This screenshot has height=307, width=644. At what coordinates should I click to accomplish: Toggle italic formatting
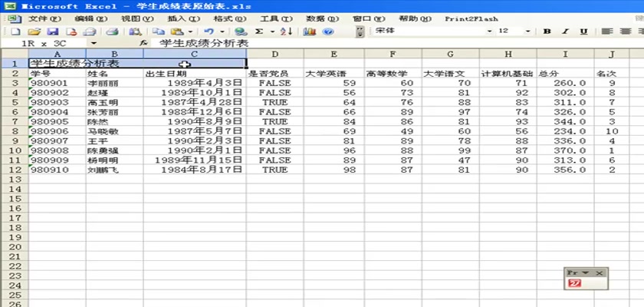pos(566,31)
